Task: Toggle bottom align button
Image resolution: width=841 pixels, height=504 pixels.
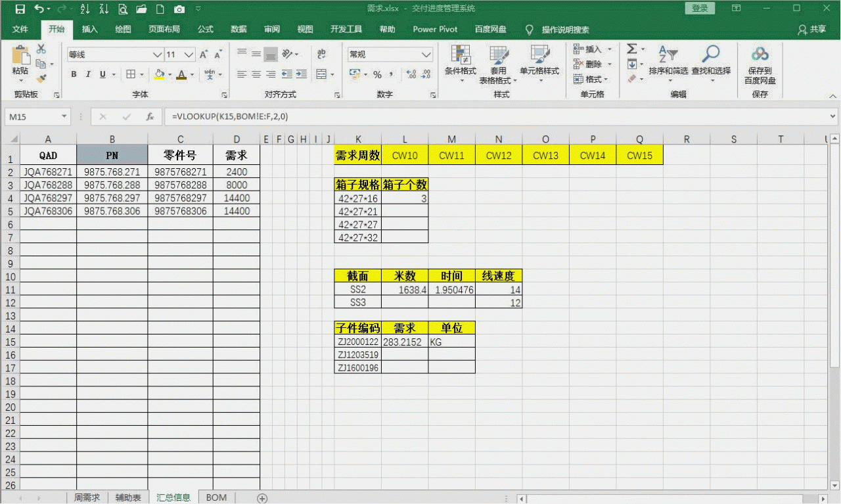Action: coord(271,55)
